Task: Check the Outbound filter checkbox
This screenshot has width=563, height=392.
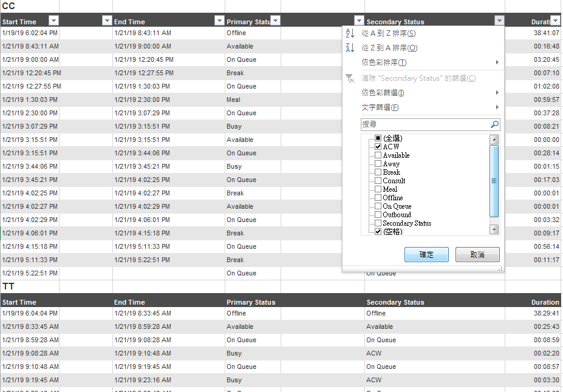Action: pos(378,214)
